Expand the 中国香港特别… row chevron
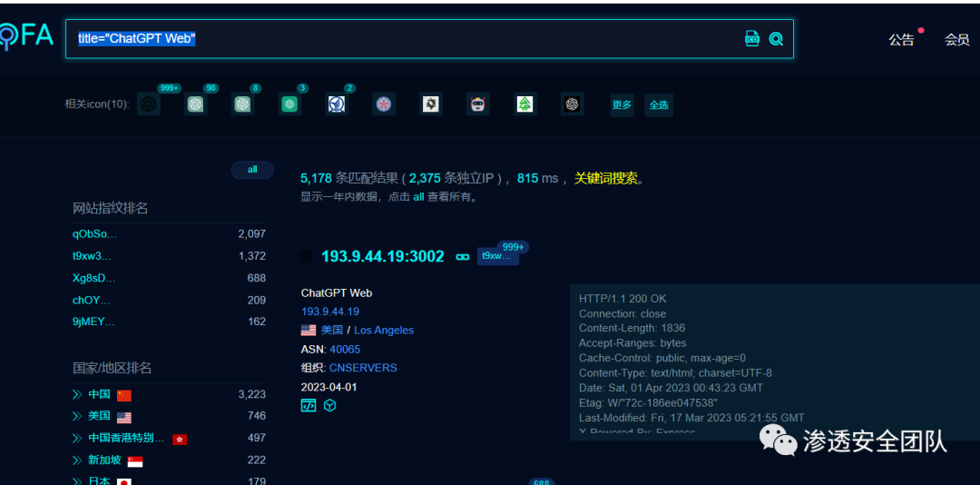The width and height of the screenshot is (980, 485). [x=77, y=438]
